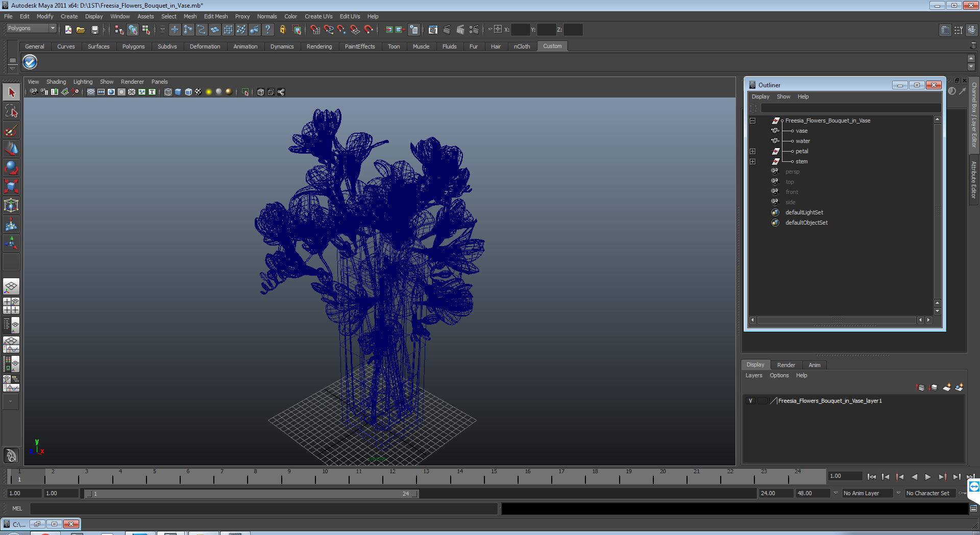This screenshot has height=535, width=980.
Task: Collapse Freesia_Flowers_Bouquet_in_Vase group in Outliner
Action: pyautogui.click(x=752, y=120)
